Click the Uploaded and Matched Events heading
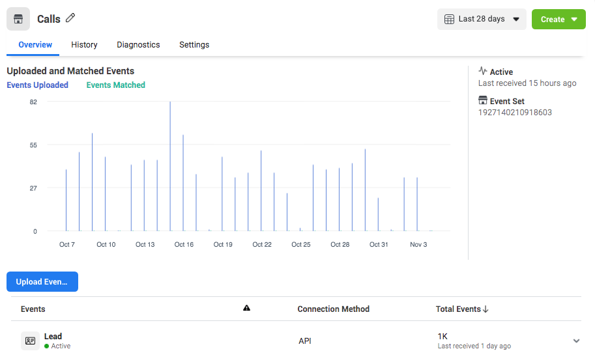 coord(70,71)
